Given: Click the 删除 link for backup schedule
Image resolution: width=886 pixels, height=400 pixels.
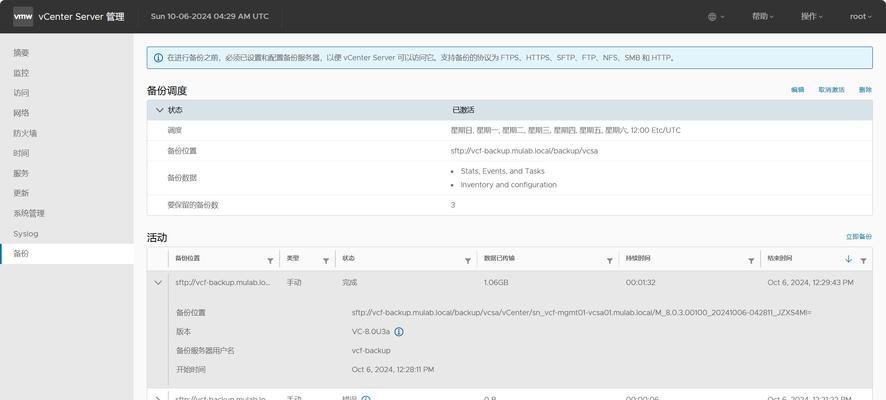Looking at the screenshot, I should tap(865, 90).
